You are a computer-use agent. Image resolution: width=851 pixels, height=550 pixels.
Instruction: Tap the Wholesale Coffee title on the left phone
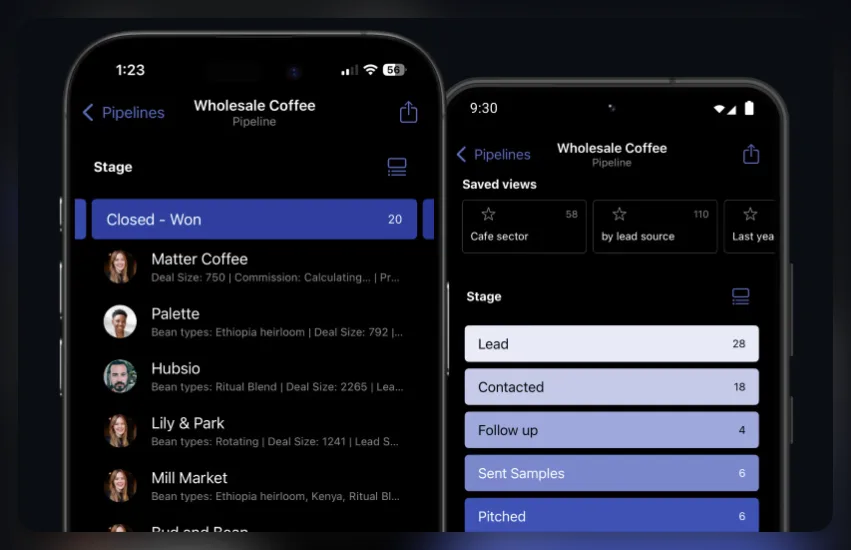(x=255, y=105)
